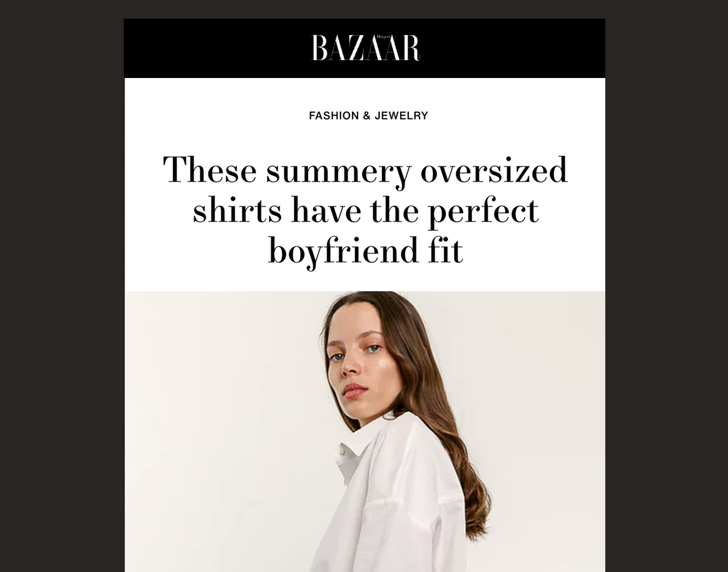This screenshot has height=572, width=728.
Task: Click the word "FASHION" in the category label
Action: pyautogui.click(x=334, y=115)
